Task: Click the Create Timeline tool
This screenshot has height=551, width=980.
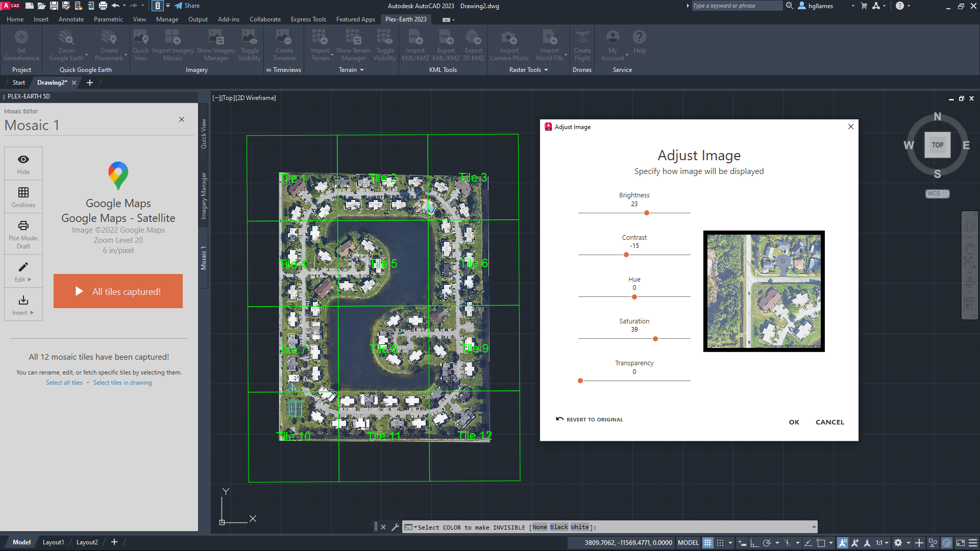Action: [x=284, y=45]
